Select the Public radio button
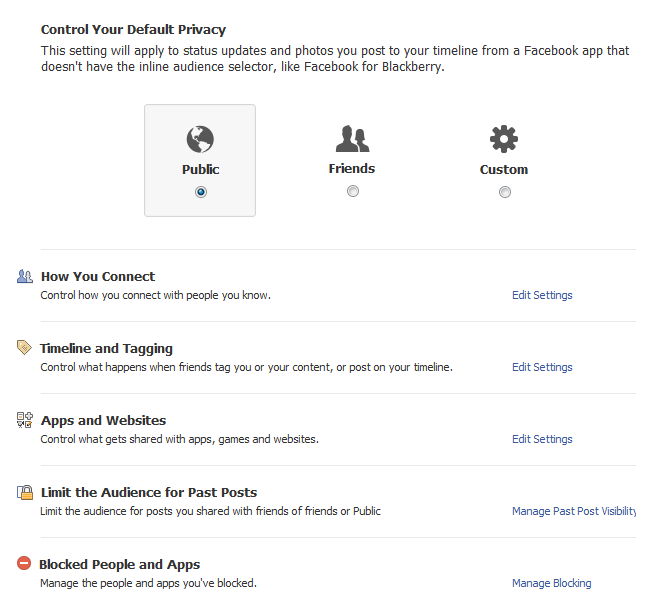This screenshot has height=615, width=652. [201, 192]
